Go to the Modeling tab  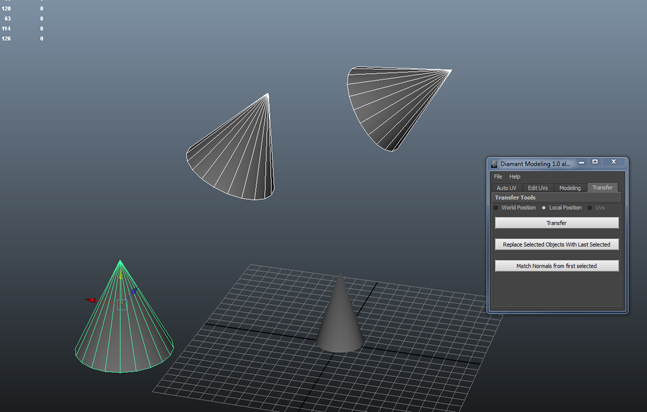[570, 188]
